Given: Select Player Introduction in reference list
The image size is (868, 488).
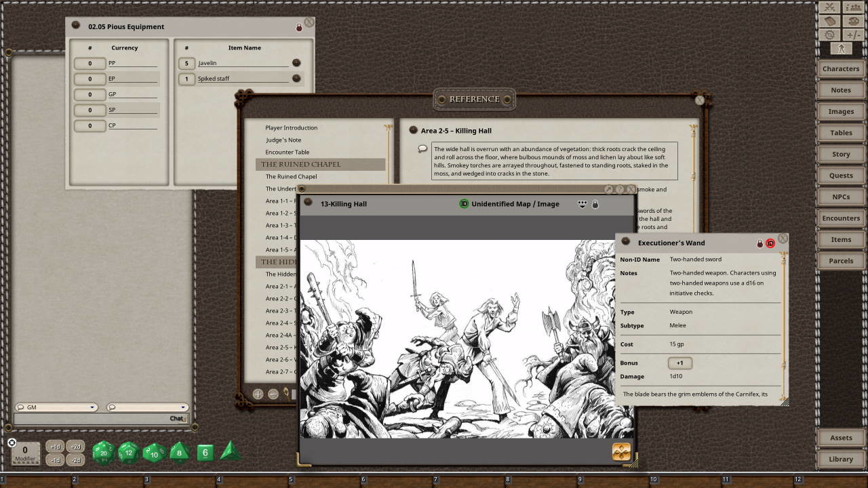Looking at the screenshot, I should coord(291,127).
